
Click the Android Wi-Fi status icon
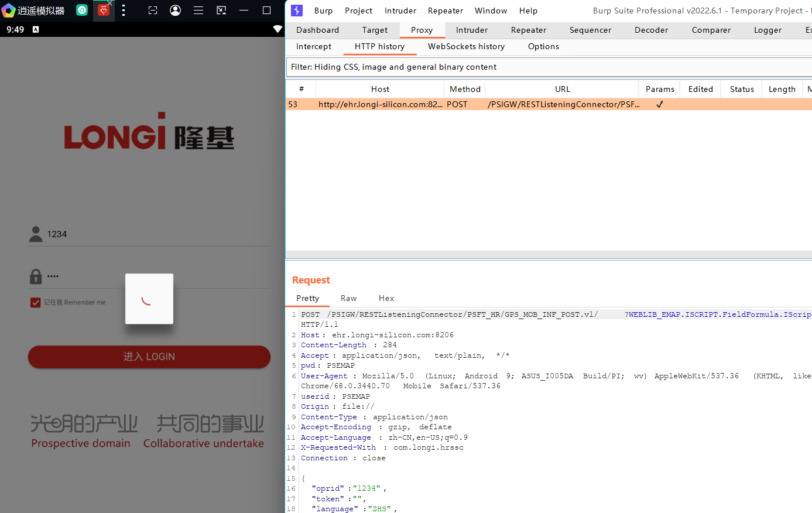(277, 29)
